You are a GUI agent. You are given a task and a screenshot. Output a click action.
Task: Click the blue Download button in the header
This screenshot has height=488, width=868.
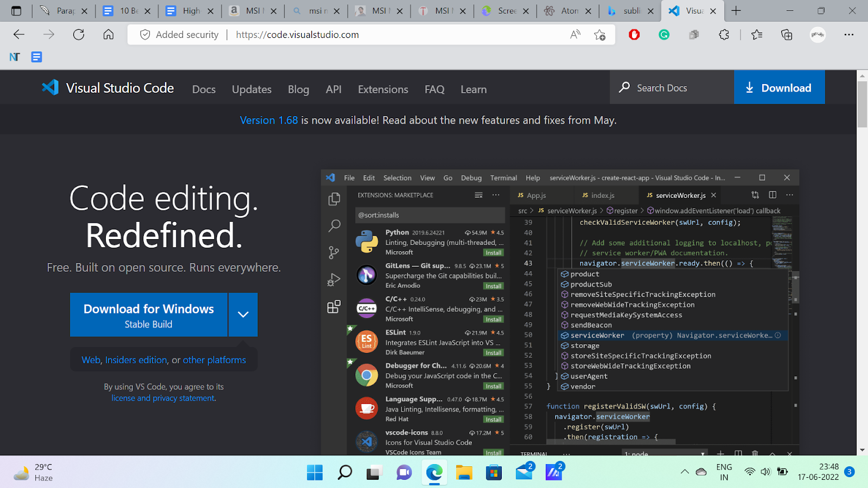779,87
